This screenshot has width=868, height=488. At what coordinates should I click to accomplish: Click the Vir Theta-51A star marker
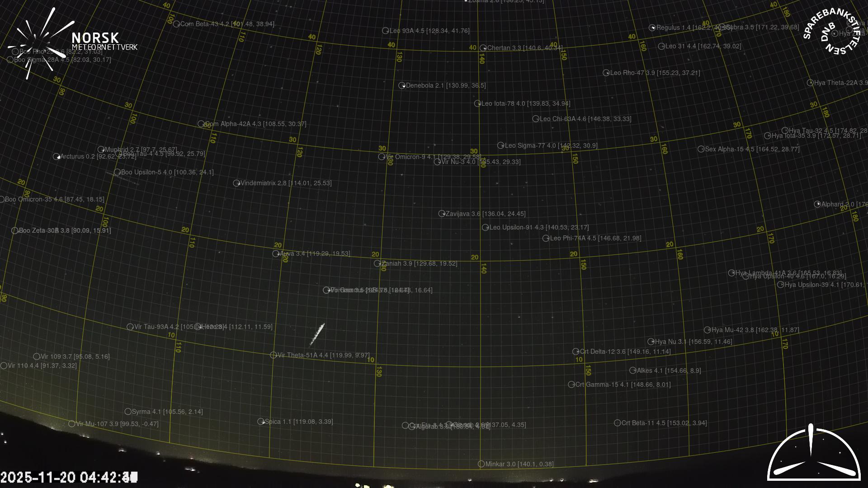point(274,356)
